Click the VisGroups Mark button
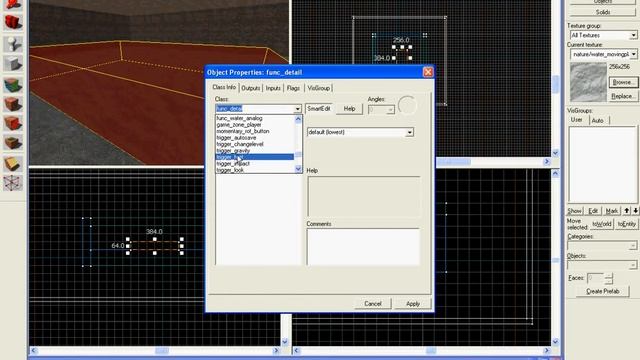The width and height of the screenshot is (640, 360). click(611, 211)
